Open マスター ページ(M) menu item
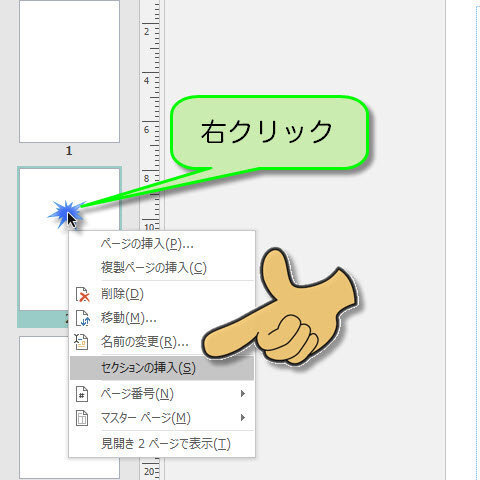 (x=162, y=418)
